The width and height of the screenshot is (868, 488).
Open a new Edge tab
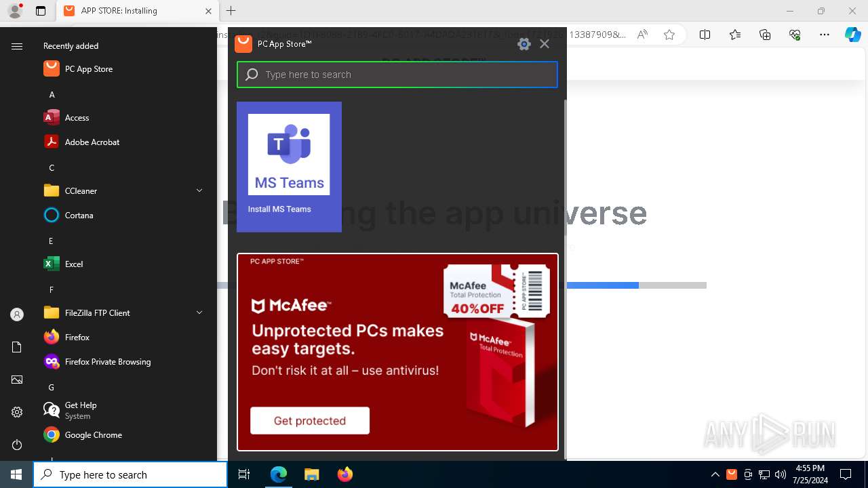click(231, 11)
